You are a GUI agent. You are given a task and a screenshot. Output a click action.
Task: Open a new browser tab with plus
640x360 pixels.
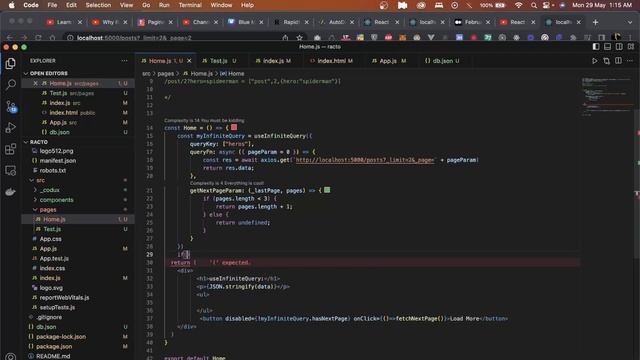pos(595,22)
